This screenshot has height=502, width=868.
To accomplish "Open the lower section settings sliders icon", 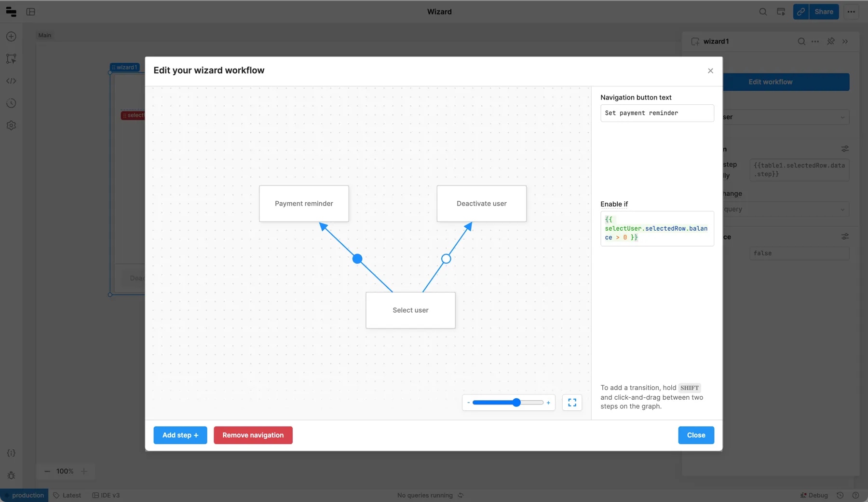I will (845, 237).
